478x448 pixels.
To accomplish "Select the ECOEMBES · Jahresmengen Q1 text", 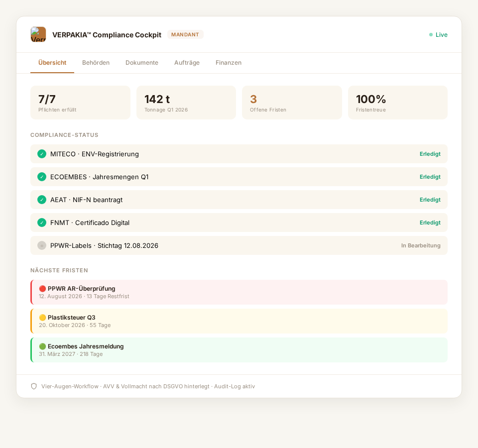I will pyautogui.click(x=100, y=177).
